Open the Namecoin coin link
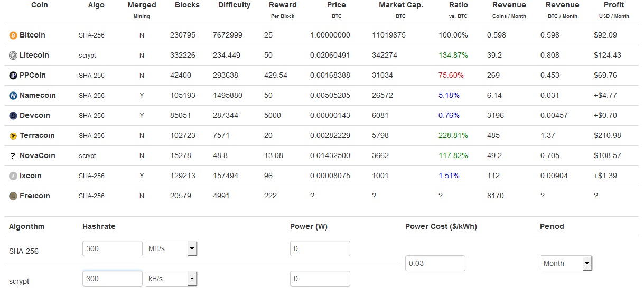Viewport: 644px width, 295px height. tap(38, 95)
